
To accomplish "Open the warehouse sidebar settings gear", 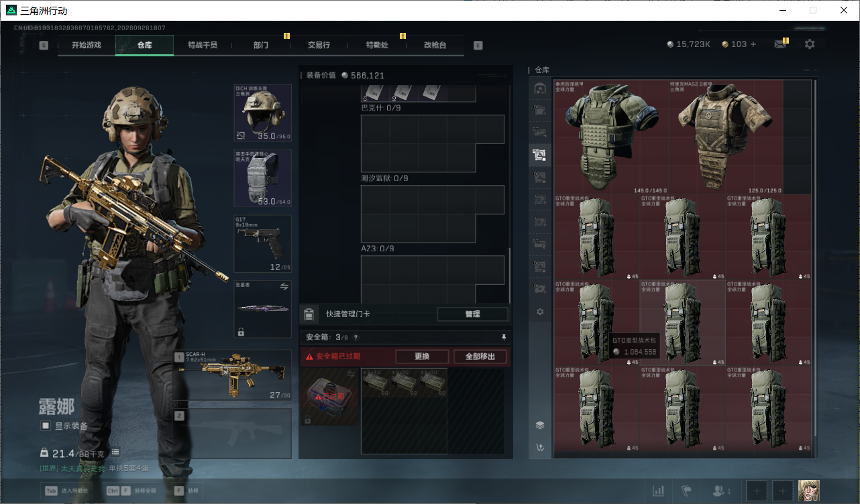I will [x=540, y=312].
